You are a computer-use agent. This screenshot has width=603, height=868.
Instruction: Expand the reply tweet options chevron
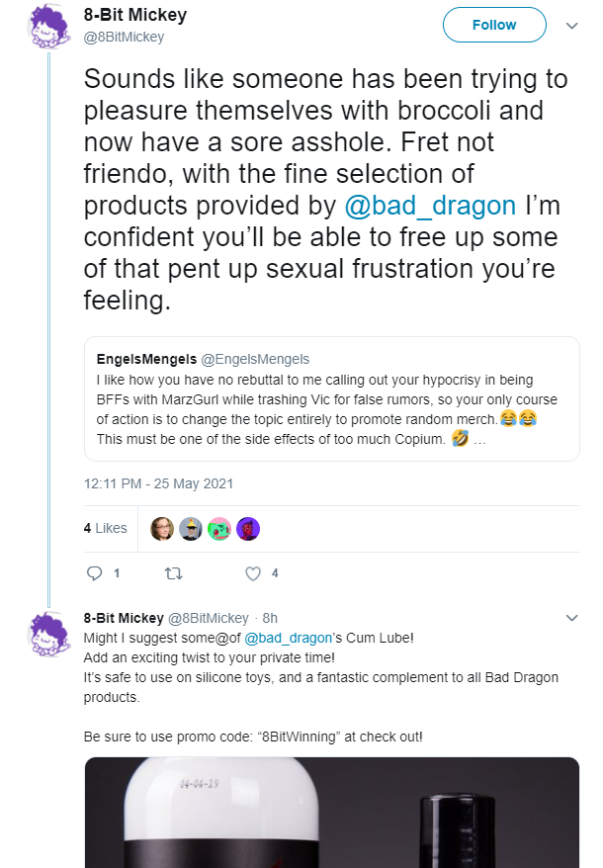572,618
